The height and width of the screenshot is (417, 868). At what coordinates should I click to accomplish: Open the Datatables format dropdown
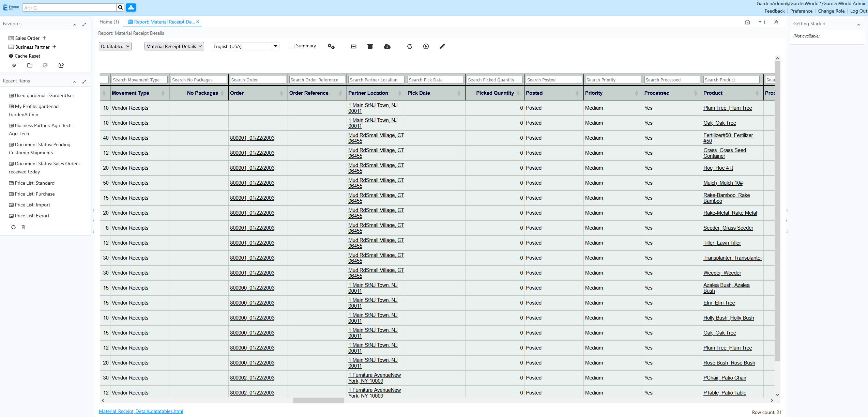point(115,46)
